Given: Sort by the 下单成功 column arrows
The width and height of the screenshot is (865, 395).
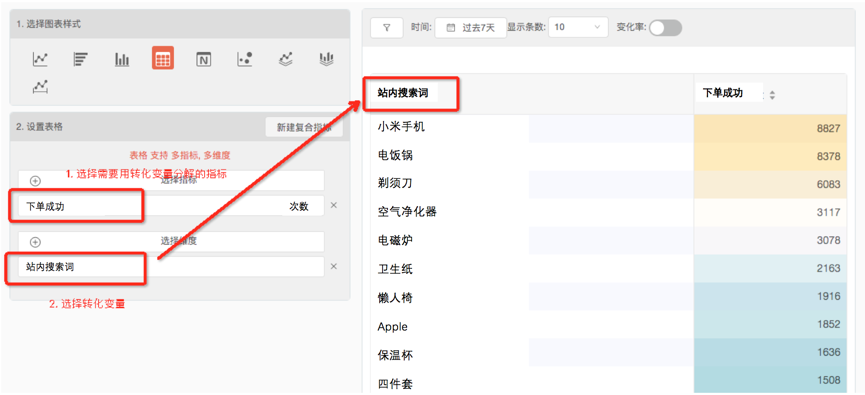Looking at the screenshot, I should click(x=772, y=95).
